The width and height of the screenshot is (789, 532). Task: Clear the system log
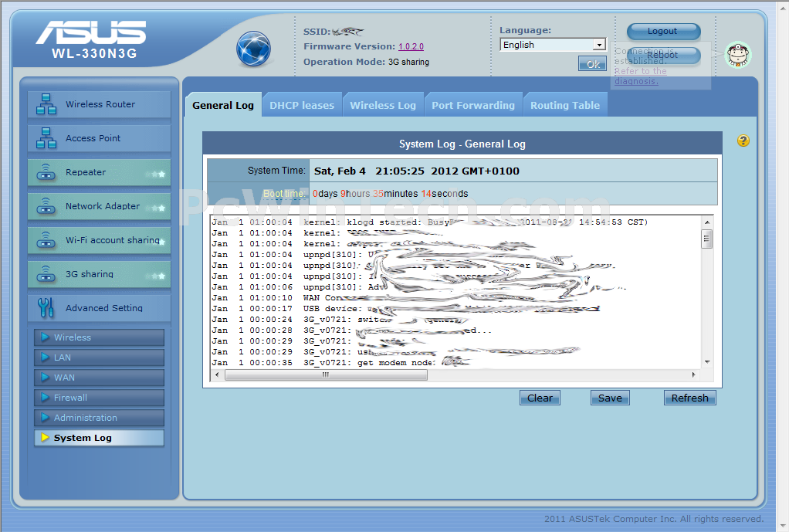click(540, 398)
